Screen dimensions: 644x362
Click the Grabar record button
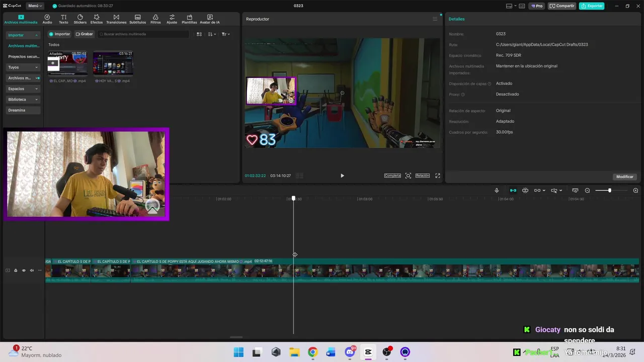85,34
